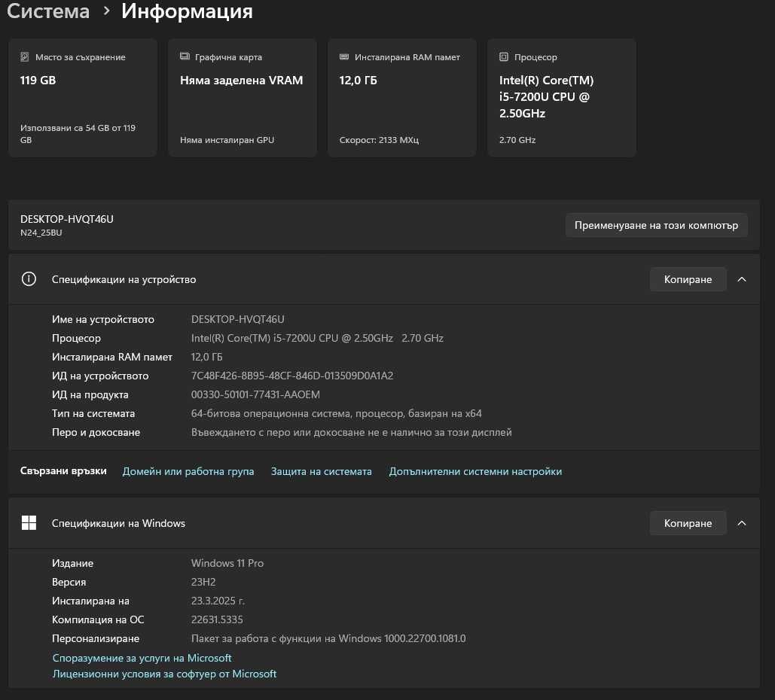Click the ИД на продукта label
The width and height of the screenshot is (775, 700).
(90, 394)
